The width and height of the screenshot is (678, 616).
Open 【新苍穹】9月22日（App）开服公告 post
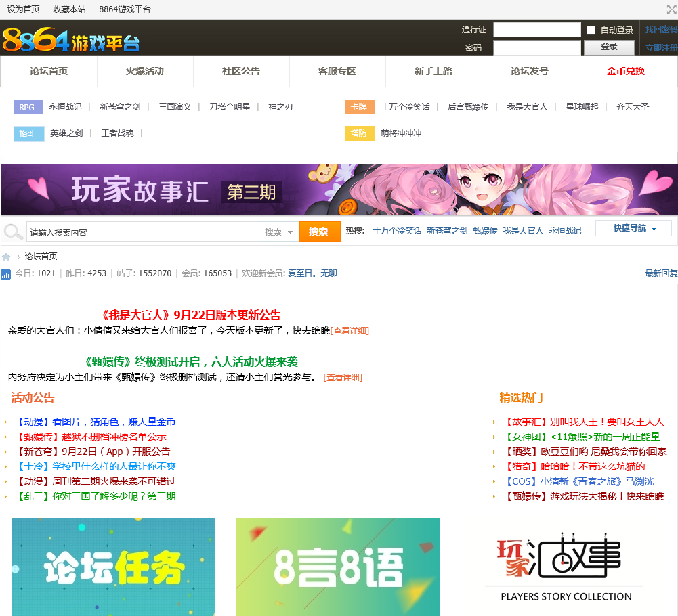(93, 452)
